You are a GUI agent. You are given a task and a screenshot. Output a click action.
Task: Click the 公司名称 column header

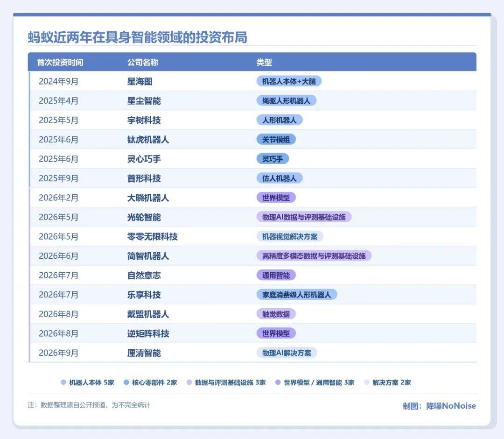143,62
